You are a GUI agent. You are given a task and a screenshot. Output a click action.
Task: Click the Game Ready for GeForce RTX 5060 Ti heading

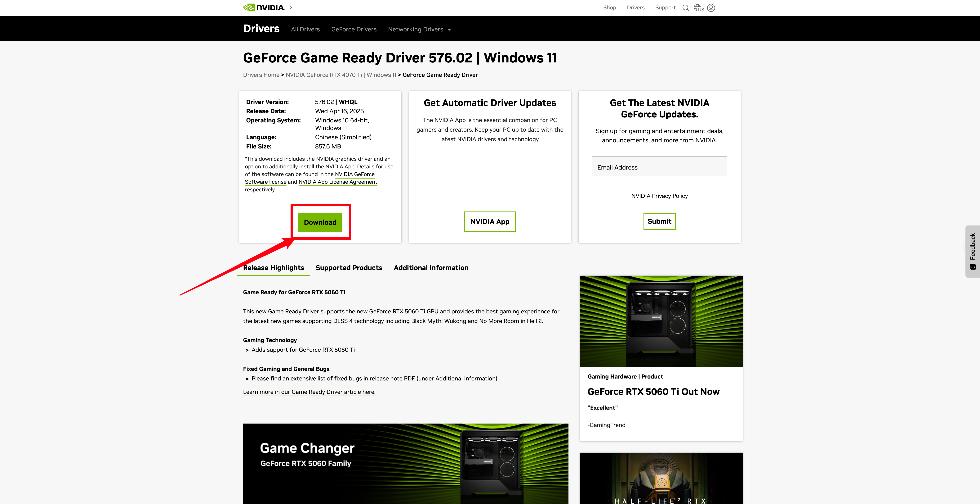coord(294,292)
